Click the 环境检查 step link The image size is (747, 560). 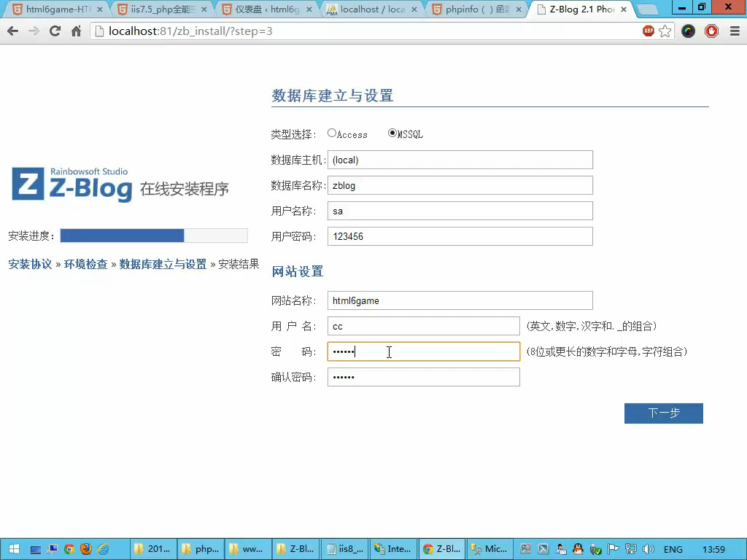click(86, 264)
